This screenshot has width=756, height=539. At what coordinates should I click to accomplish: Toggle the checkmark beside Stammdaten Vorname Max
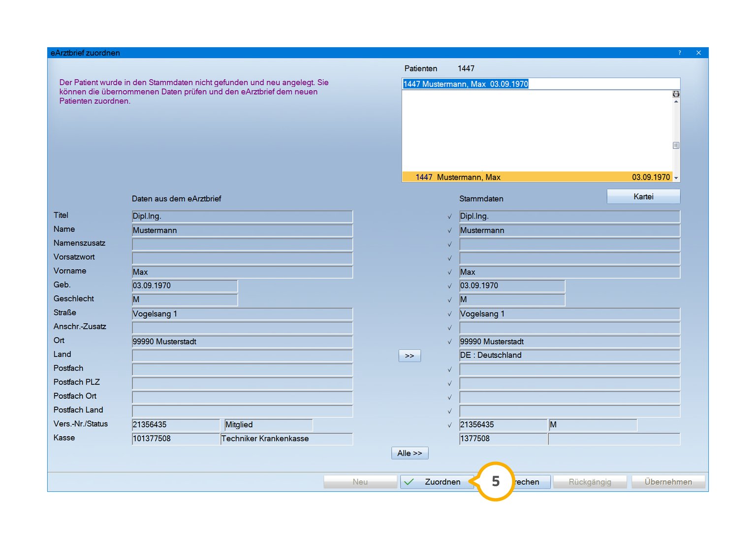tap(449, 272)
